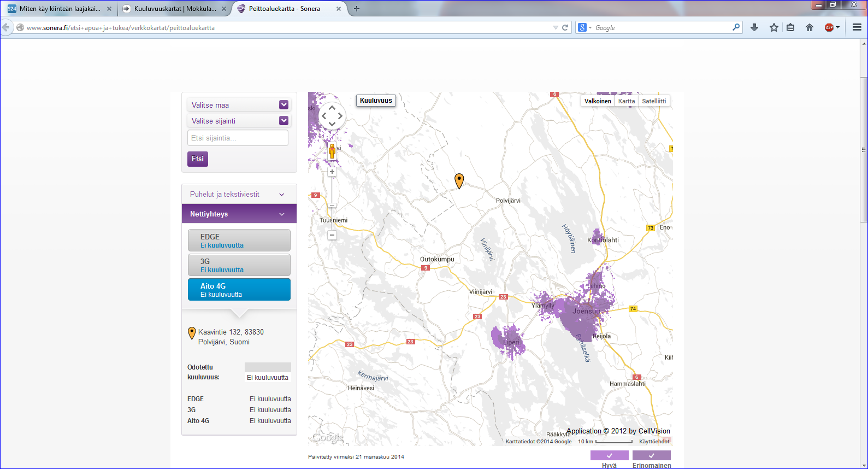868x469 pixels.
Task: Click the Google search engine icon
Action: point(582,27)
